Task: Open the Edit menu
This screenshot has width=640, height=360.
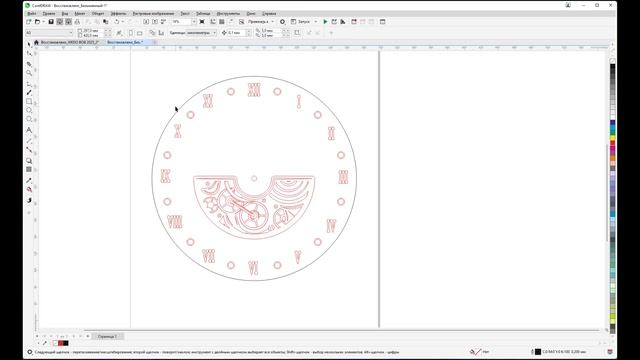Action: pyautogui.click(x=49, y=13)
